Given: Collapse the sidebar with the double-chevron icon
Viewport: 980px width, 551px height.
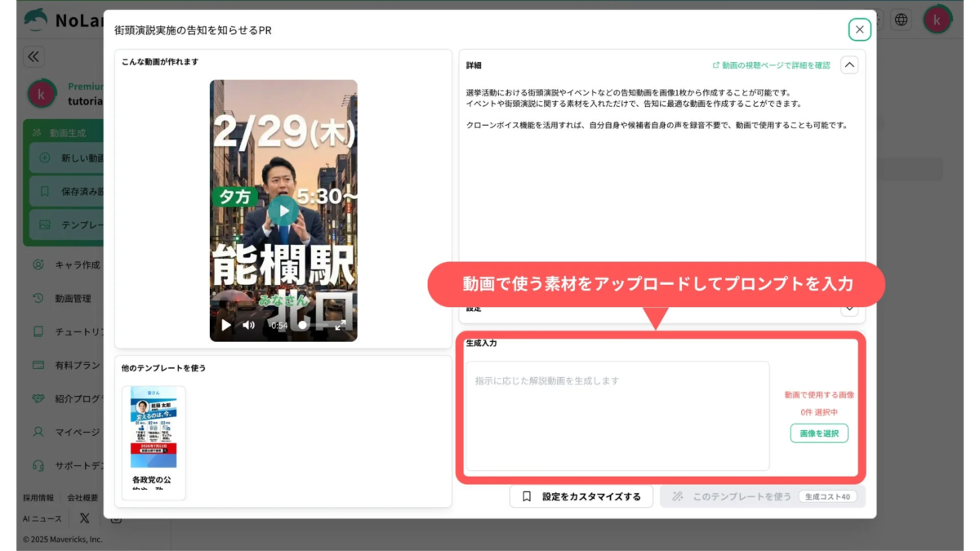Looking at the screenshot, I should (x=33, y=57).
